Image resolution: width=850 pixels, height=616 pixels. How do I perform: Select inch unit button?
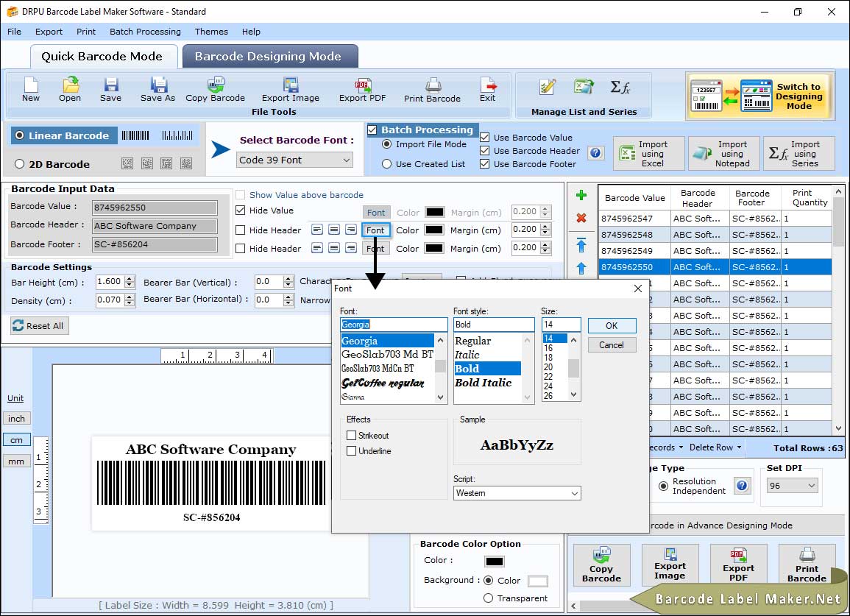pyautogui.click(x=16, y=419)
